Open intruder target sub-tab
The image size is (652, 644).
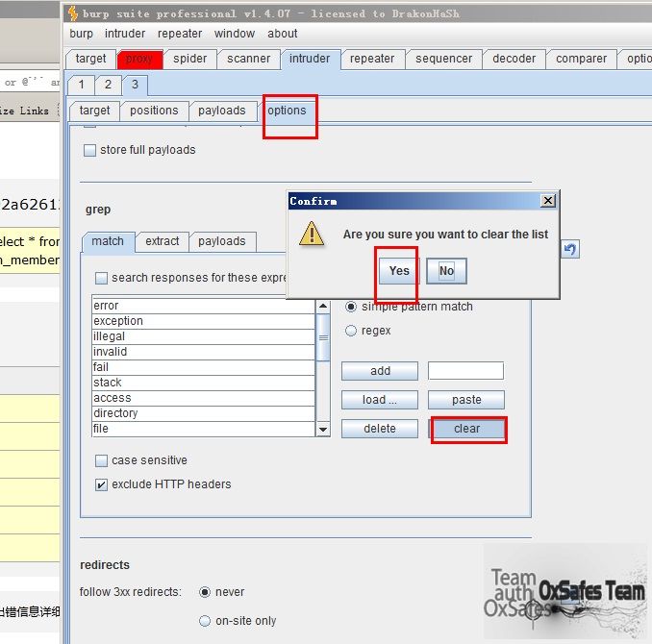(94, 111)
